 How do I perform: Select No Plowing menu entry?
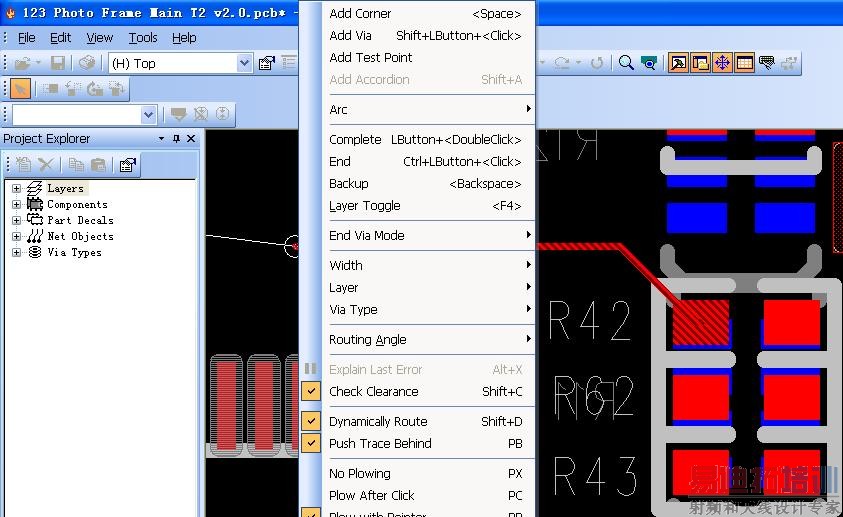tap(430, 473)
